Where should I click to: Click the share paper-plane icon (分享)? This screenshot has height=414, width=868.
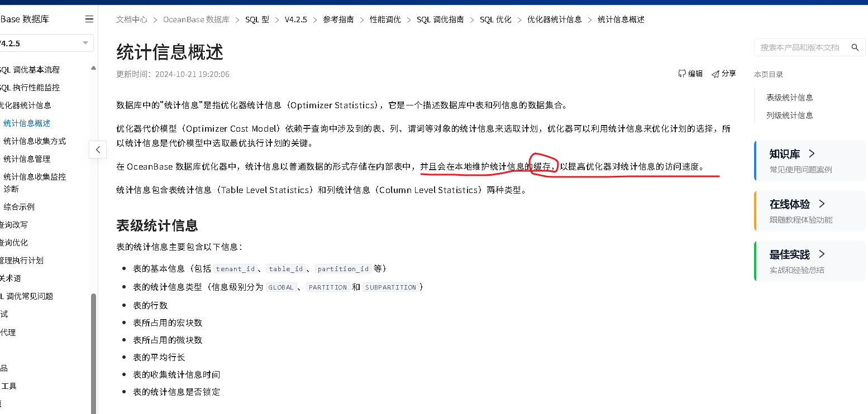pos(715,74)
